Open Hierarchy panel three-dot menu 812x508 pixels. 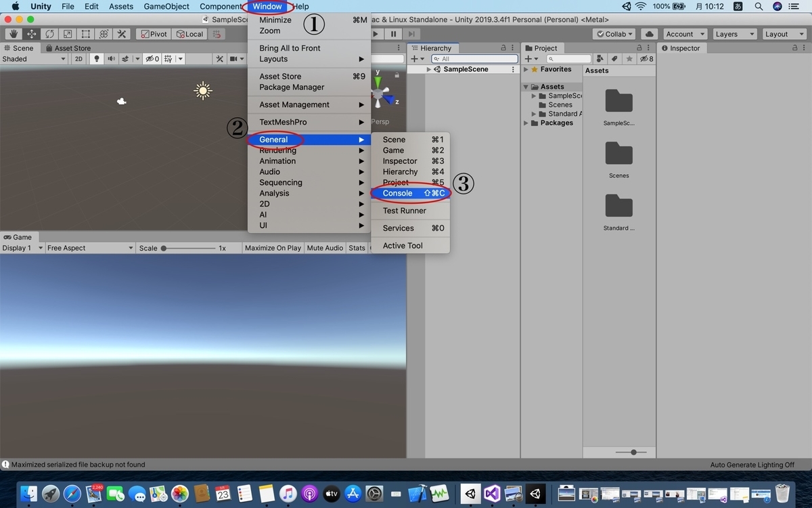pyautogui.click(x=513, y=48)
